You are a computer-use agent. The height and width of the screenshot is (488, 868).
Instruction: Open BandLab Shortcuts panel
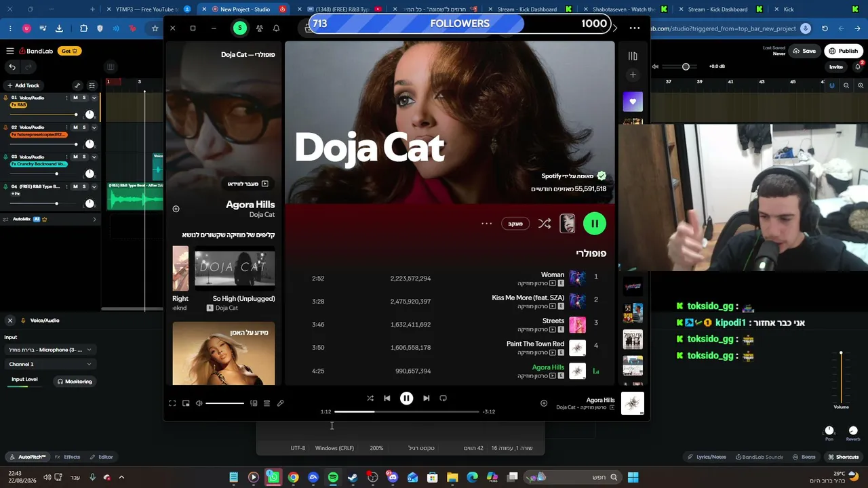click(844, 457)
